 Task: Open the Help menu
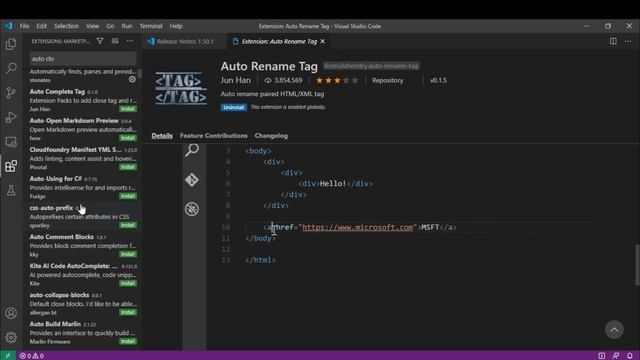176,26
